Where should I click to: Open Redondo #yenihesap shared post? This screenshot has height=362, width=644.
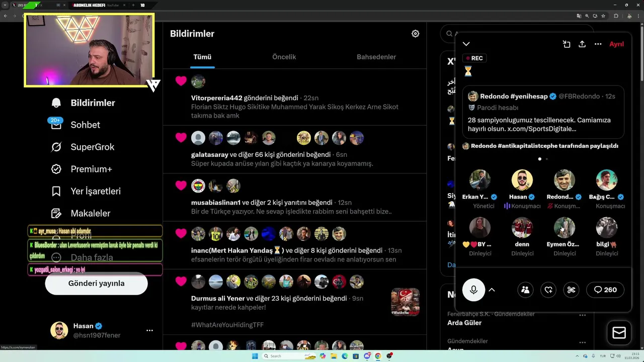pos(543,112)
